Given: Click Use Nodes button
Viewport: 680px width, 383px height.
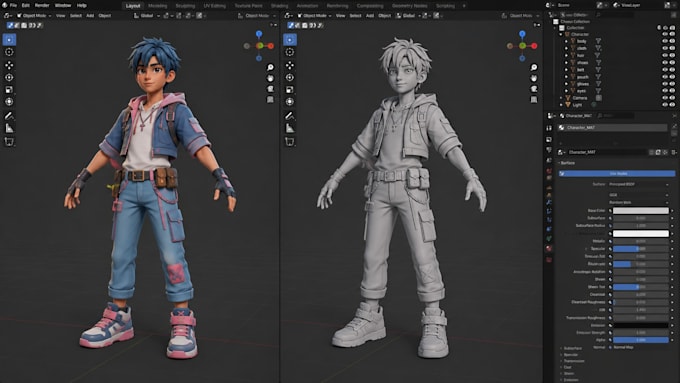Looking at the screenshot, I should pyautogui.click(x=617, y=173).
